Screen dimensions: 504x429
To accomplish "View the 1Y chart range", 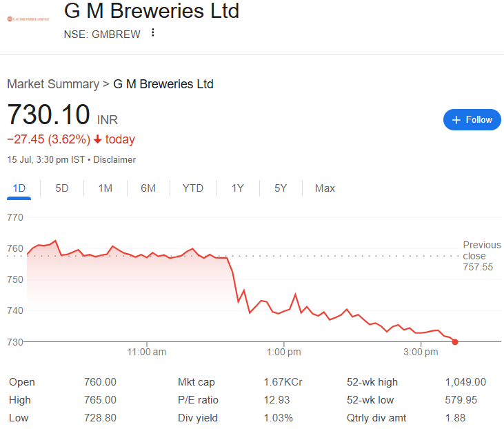I will tap(238, 188).
